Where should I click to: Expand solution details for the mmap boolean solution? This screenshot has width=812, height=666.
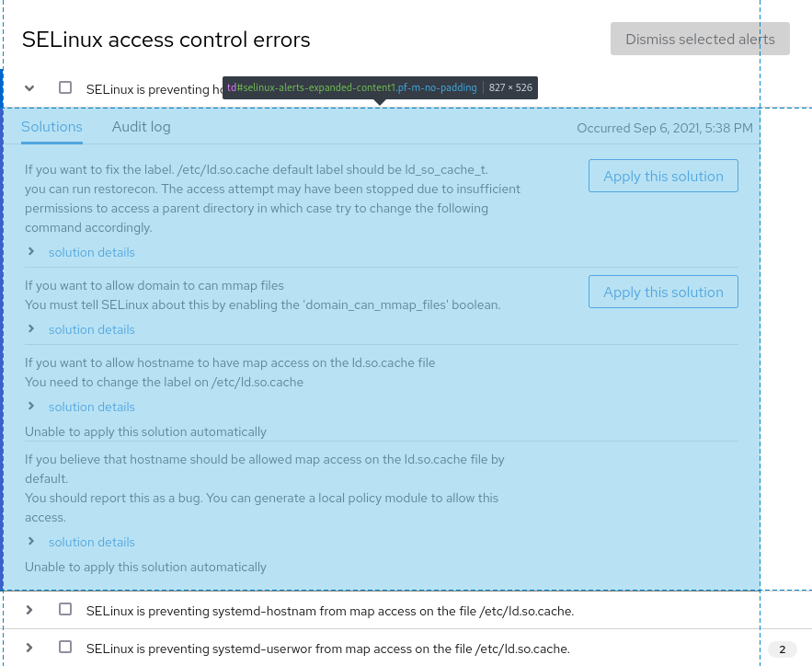coord(91,328)
